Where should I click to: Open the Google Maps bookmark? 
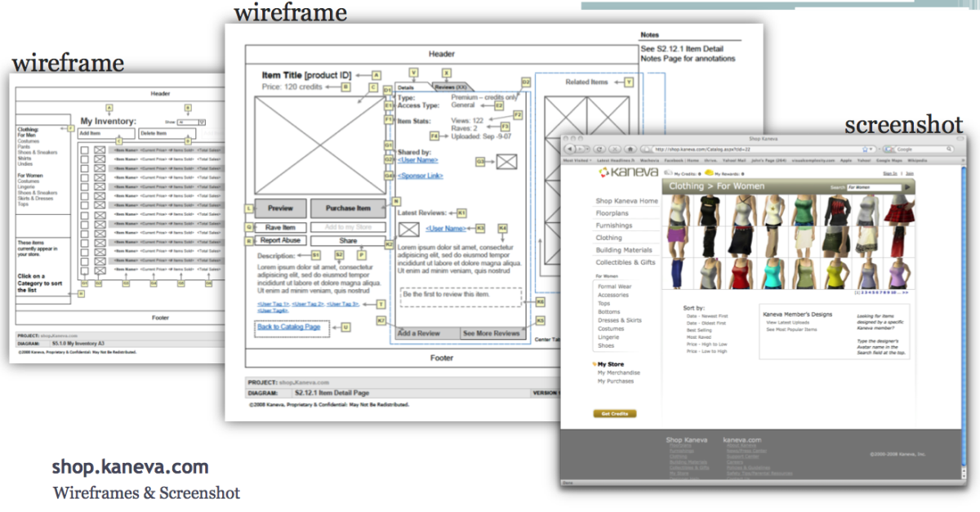tap(889, 160)
